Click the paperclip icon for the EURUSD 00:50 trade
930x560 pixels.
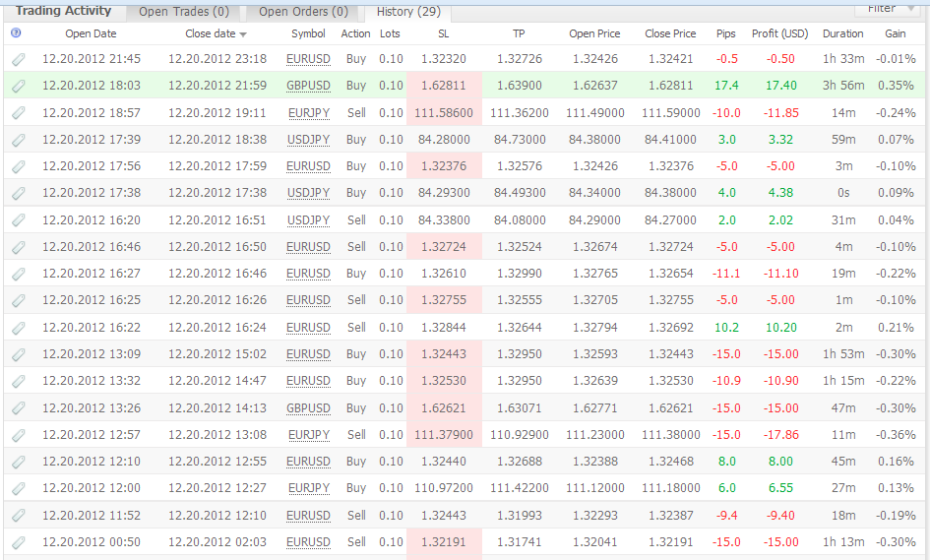19,542
